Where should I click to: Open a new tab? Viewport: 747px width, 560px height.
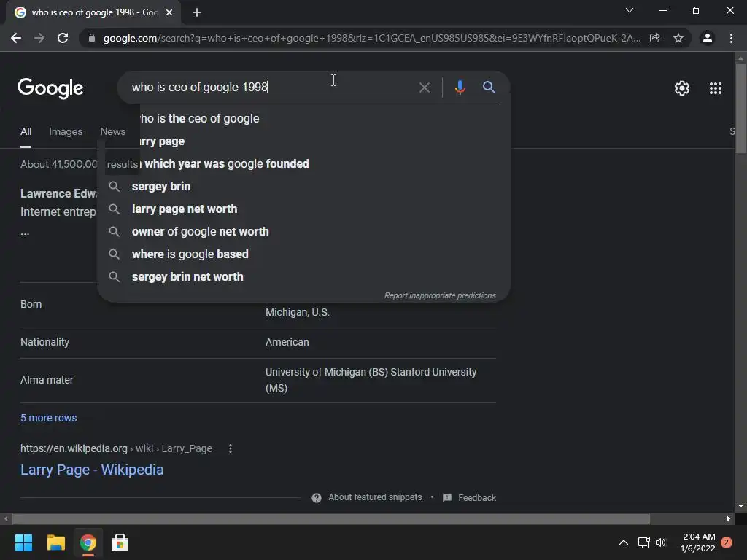197,12
